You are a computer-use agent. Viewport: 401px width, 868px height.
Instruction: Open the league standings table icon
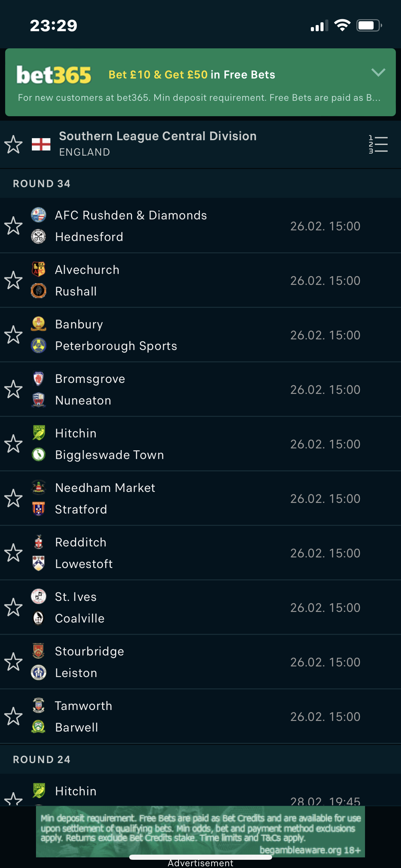(378, 144)
